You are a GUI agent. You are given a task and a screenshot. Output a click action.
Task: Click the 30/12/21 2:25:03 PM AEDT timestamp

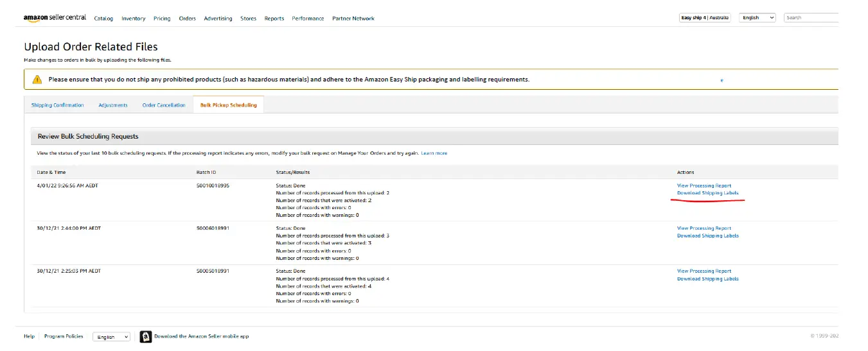click(x=69, y=271)
